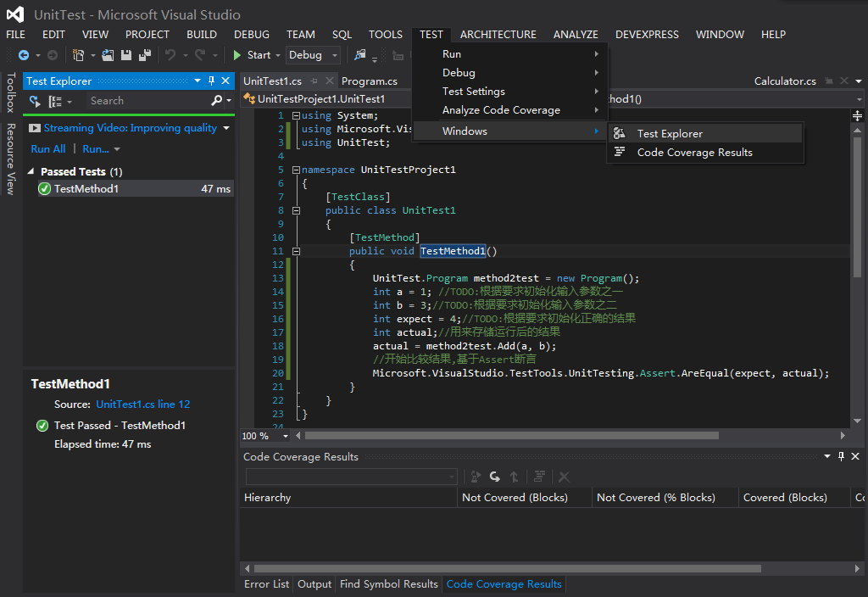Click the New Project toolbar icon

(79, 55)
